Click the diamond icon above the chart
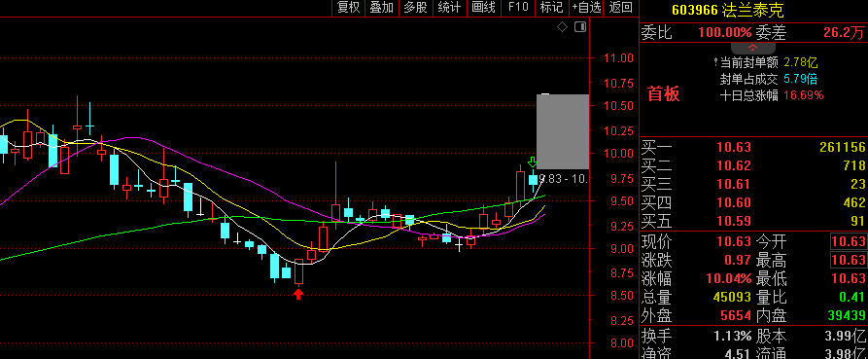Screen dimensions: 868x359 (x=562, y=27)
